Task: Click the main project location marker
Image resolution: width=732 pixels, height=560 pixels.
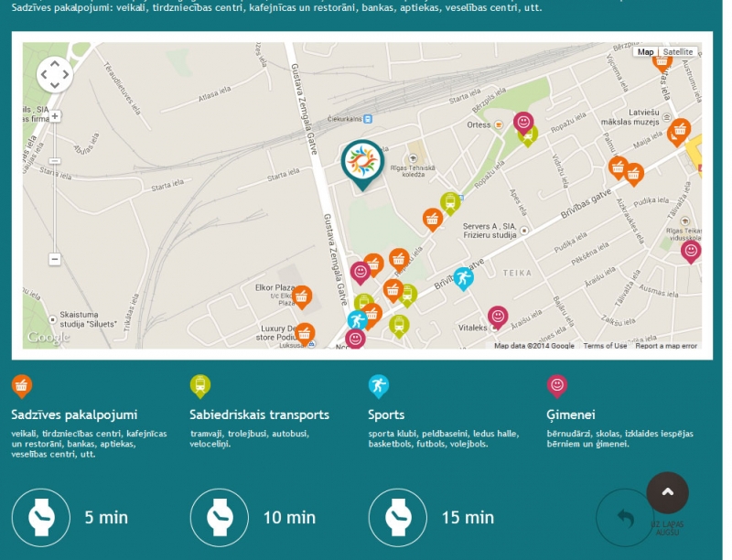Action: point(362,162)
